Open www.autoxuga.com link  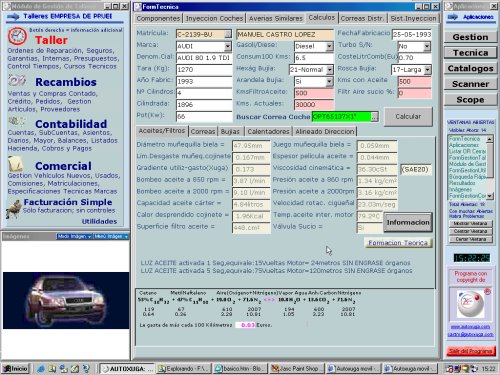click(470, 327)
